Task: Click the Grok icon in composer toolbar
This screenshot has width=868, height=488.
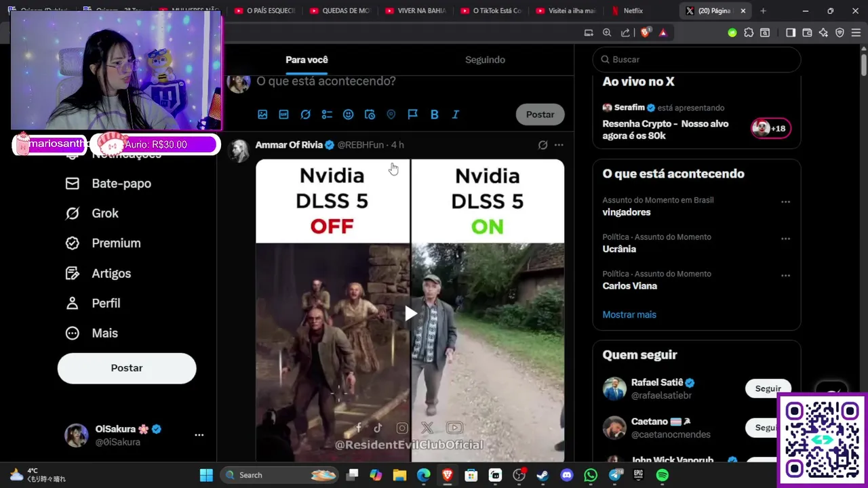Action: [305, 115]
